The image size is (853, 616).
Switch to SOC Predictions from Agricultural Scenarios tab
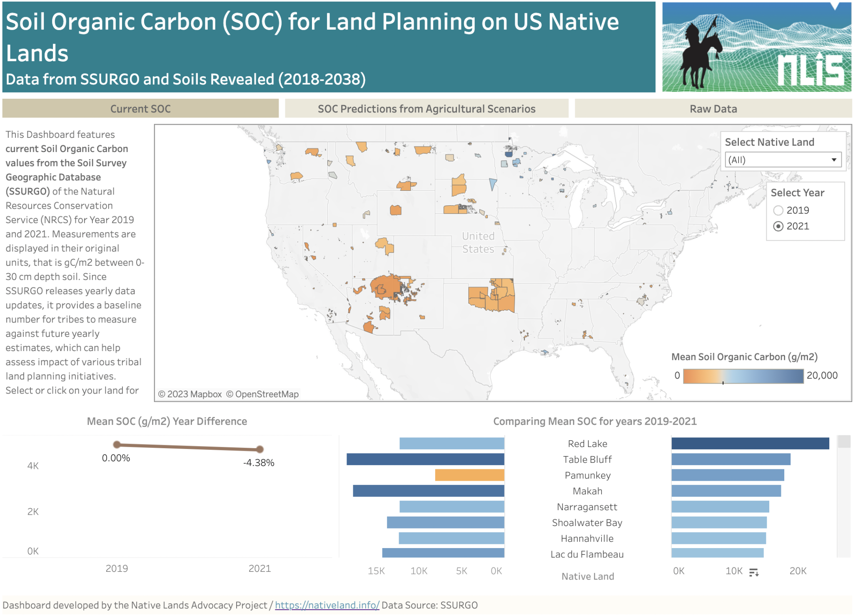pos(426,109)
